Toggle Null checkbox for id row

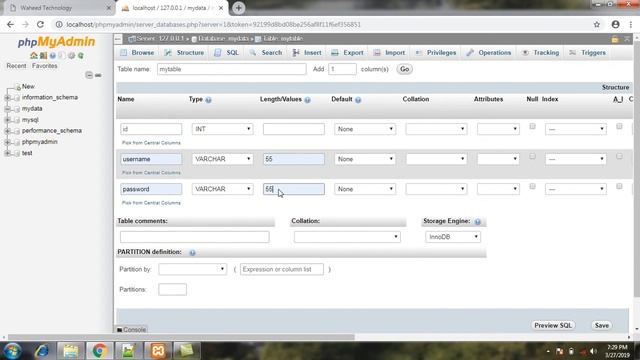pyautogui.click(x=532, y=127)
